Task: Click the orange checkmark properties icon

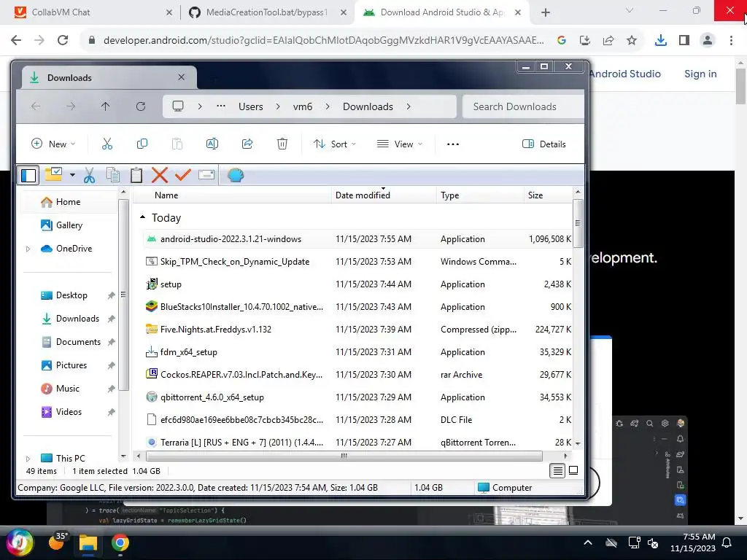Action: [183, 175]
